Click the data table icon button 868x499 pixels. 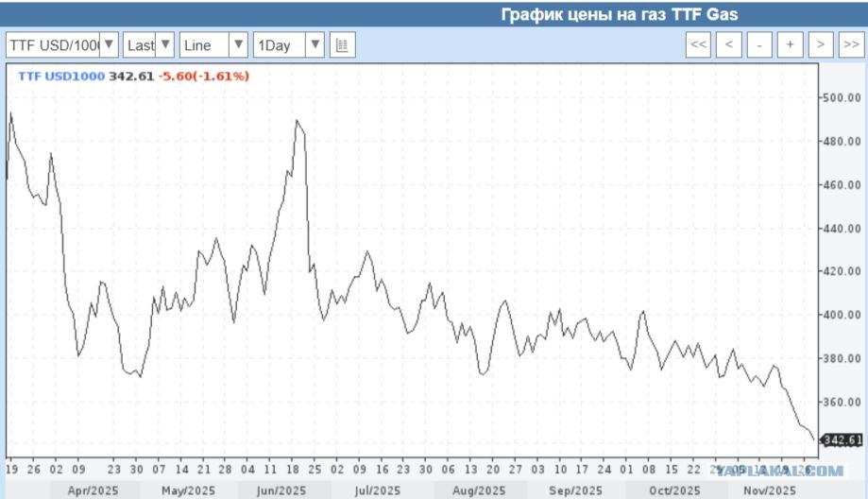tap(342, 44)
